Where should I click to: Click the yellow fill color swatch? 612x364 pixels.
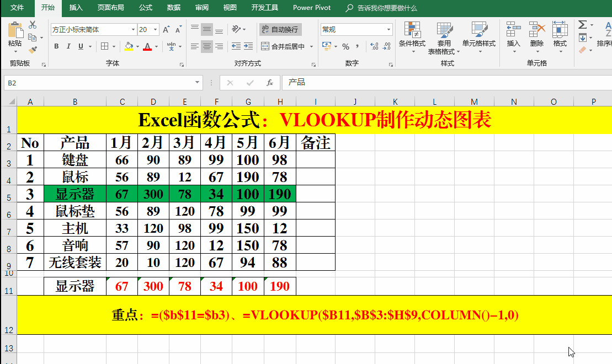129,46
